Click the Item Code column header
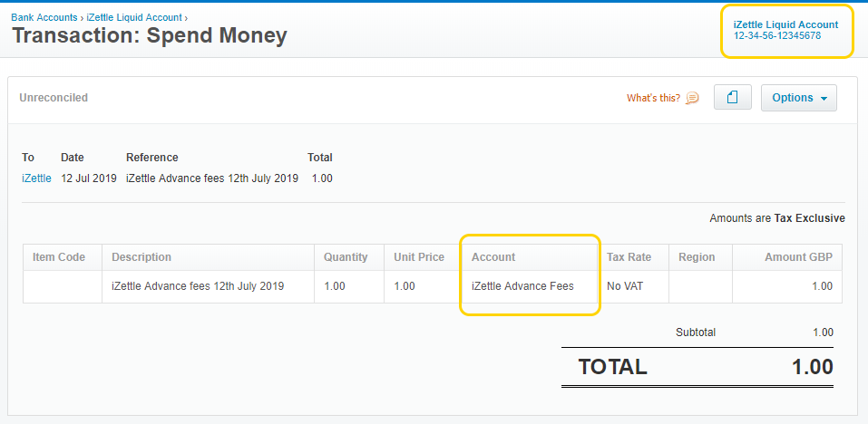The height and width of the screenshot is (424, 868). point(59,257)
